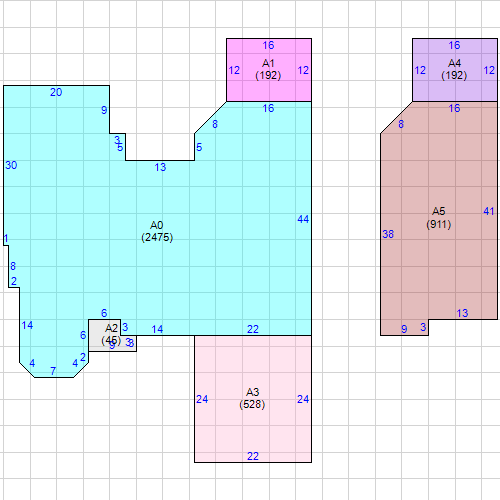Select the 12 dimension on A1's left side
Screen dimensions: 500x500
[234, 70]
